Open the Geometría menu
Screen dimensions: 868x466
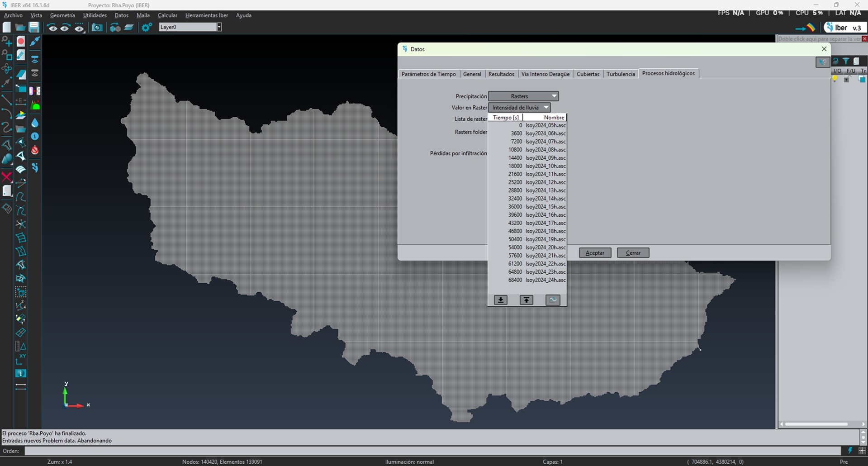click(62, 15)
